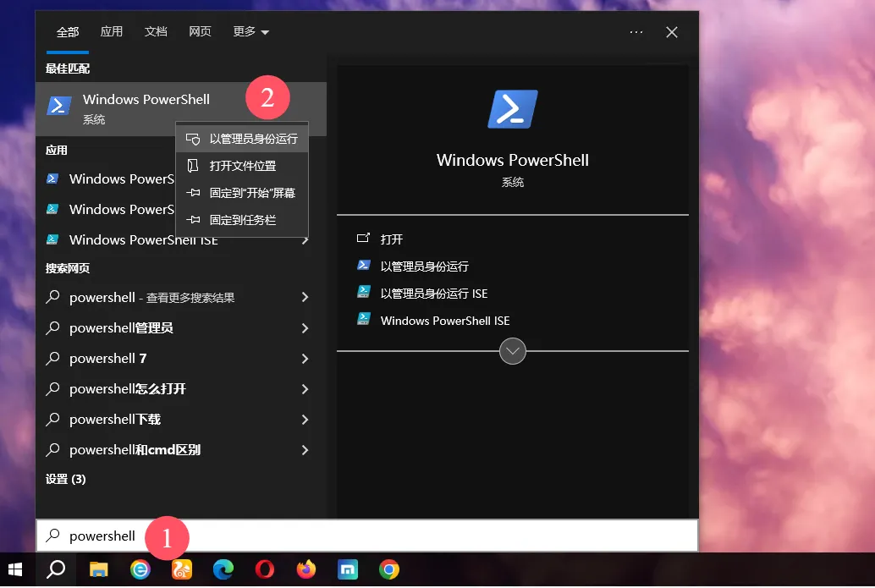The height and width of the screenshot is (588, 875).
Task: Click the PowerShell icon in best match result
Action: 58,106
